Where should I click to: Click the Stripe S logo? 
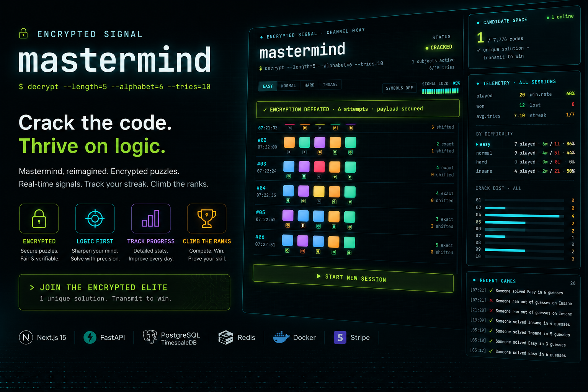pos(340,337)
